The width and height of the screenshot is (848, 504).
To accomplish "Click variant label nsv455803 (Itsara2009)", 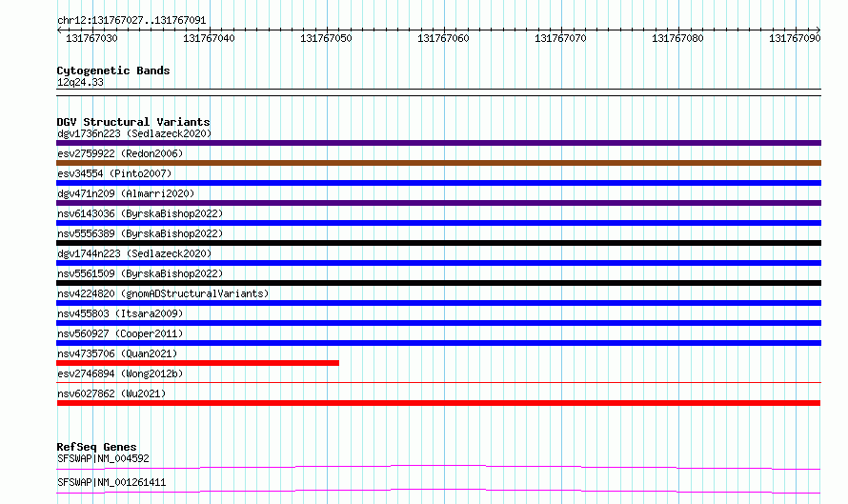I will [x=120, y=313].
